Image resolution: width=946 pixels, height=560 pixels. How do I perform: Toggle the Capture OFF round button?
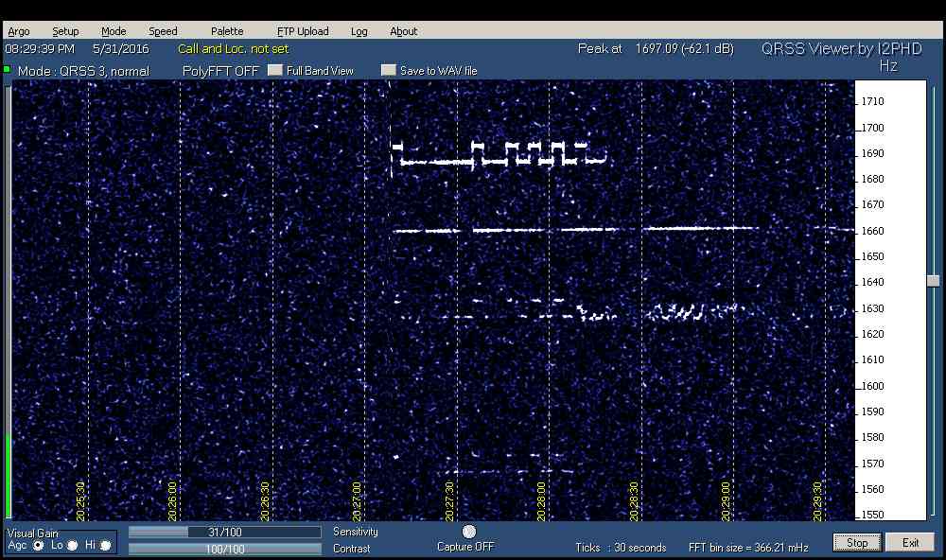(x=469, y=532)
